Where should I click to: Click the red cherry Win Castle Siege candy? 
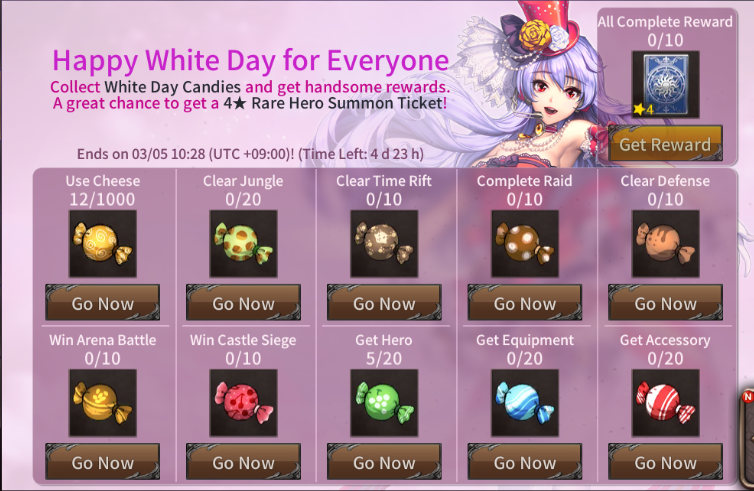pos(243,403)
